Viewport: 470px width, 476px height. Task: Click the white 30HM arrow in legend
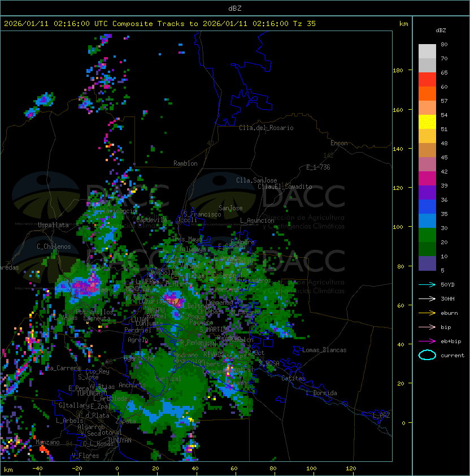point(427,298)
